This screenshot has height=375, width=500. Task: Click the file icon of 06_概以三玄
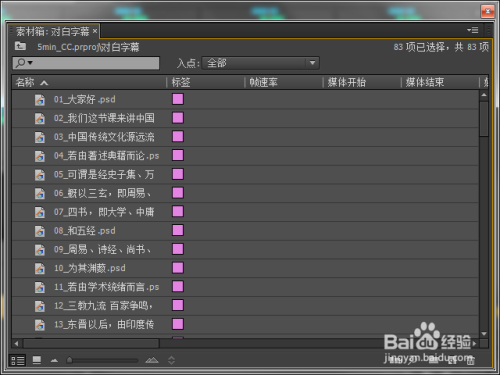pos(40,193)
